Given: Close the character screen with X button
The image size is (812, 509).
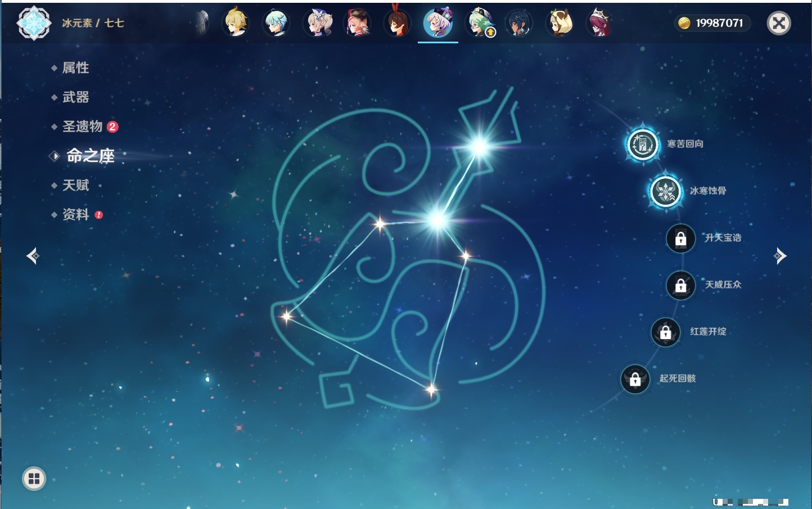Looking at the screenshot, I should [x=779, y=23].
